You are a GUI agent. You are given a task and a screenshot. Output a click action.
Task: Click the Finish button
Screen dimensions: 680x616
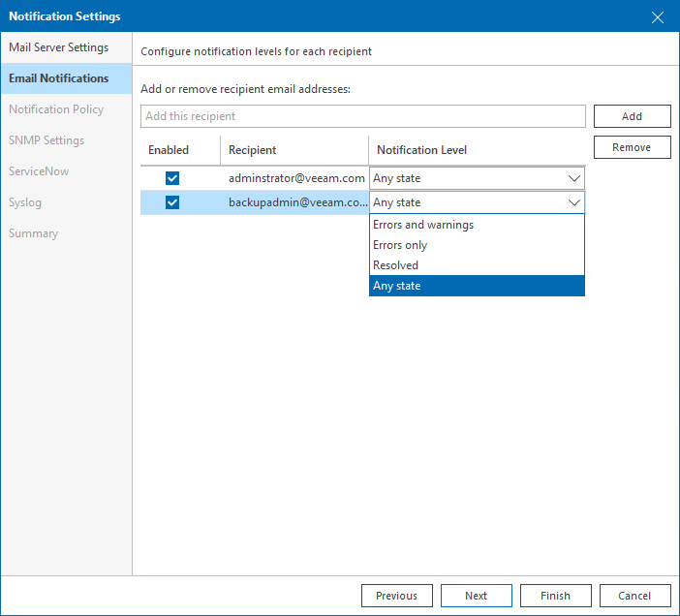pyautogui.click(x=556, y=596)
